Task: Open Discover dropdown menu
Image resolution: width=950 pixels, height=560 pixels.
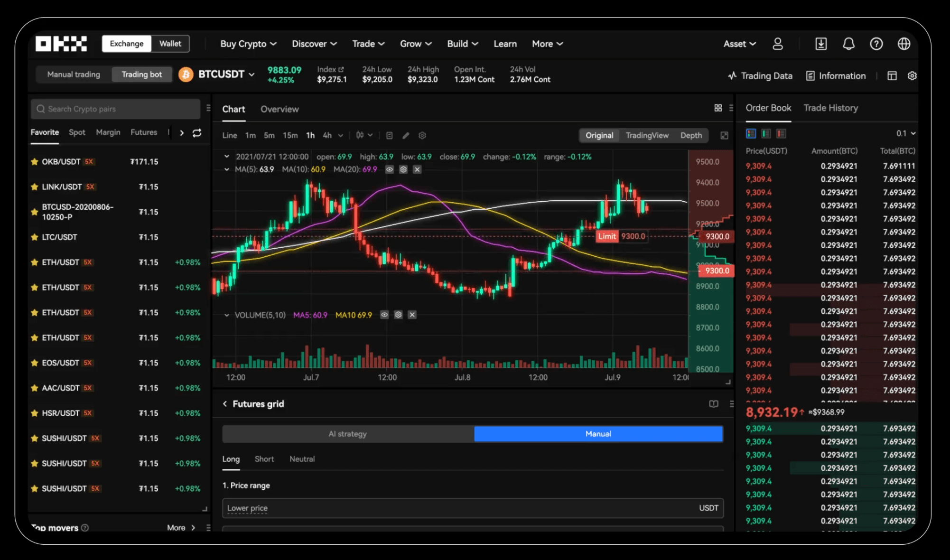Action: click(314, 44)
